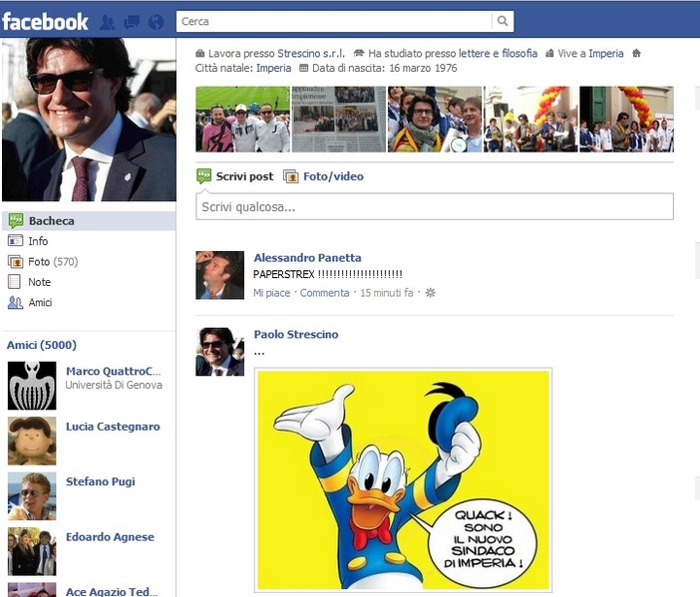Click the Foto sidebar icon
Image resolution: width=700 pixels, height=597 pixels.
click(15, 261)
